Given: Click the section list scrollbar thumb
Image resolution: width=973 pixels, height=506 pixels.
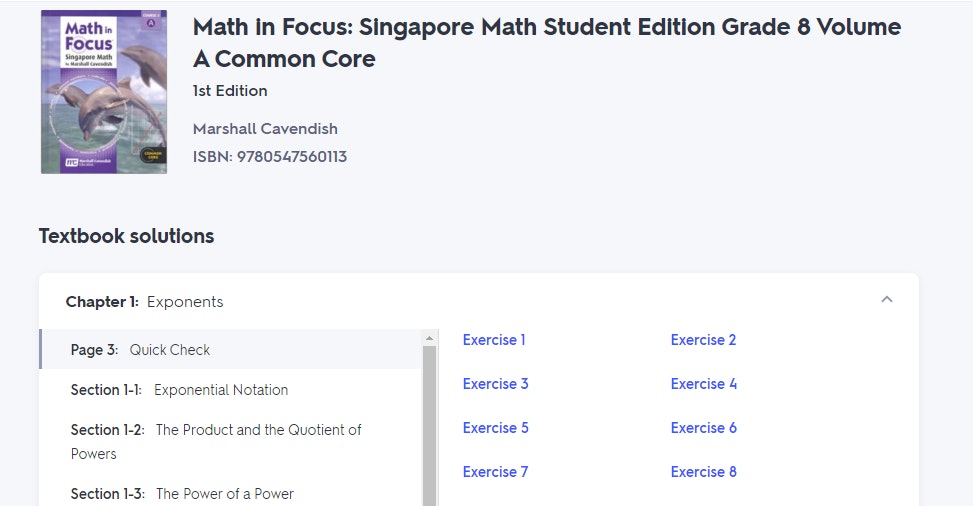Looking at the screenshot, I should 429,426.
